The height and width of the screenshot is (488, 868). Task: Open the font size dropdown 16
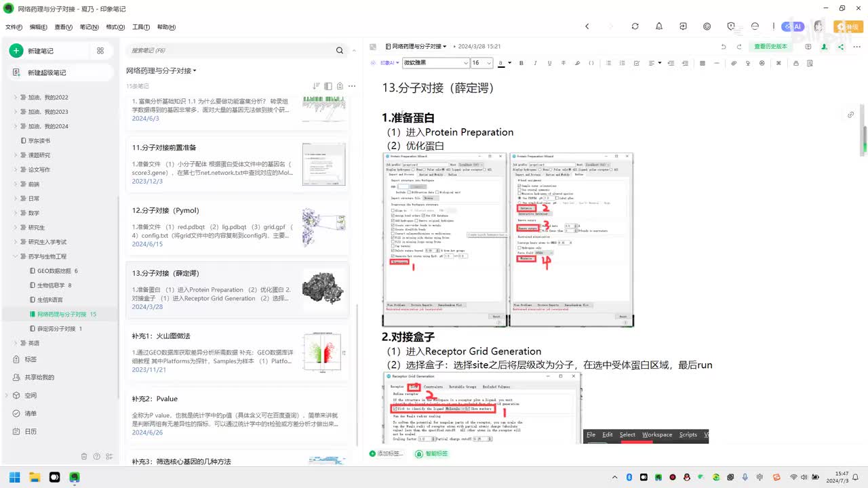pos(481,62)
